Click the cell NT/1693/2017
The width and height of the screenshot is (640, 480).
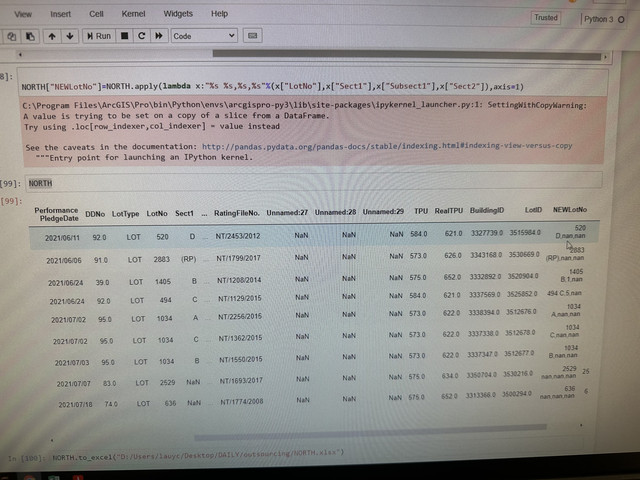coord(241,380)
